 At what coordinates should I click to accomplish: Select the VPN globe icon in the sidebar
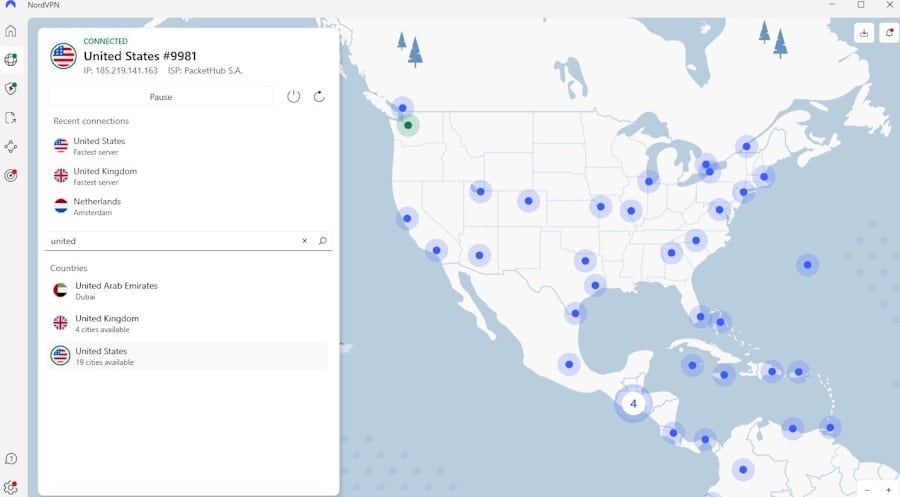[x=11, y=60]
